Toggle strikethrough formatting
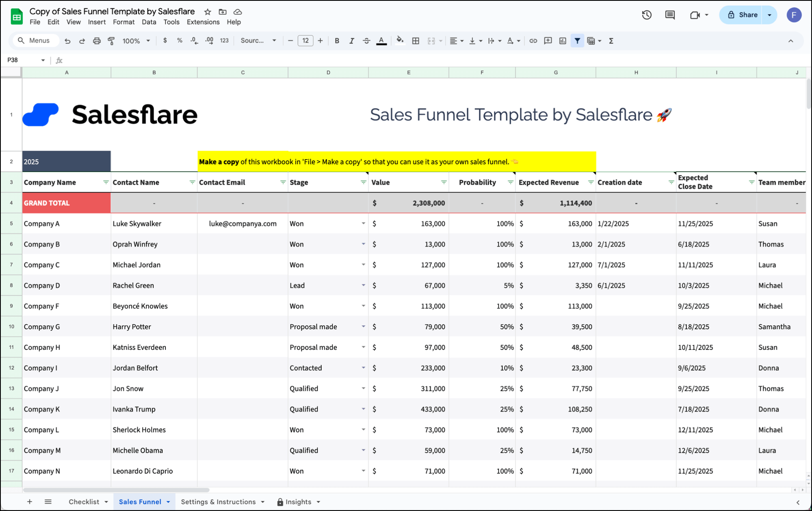The image size is (812, 511). 366,41
